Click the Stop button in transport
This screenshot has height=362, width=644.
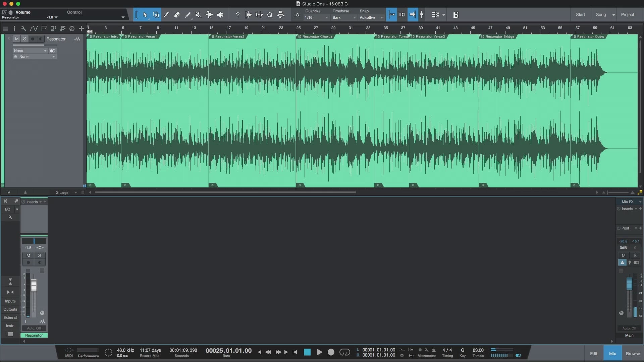point(307,352)
